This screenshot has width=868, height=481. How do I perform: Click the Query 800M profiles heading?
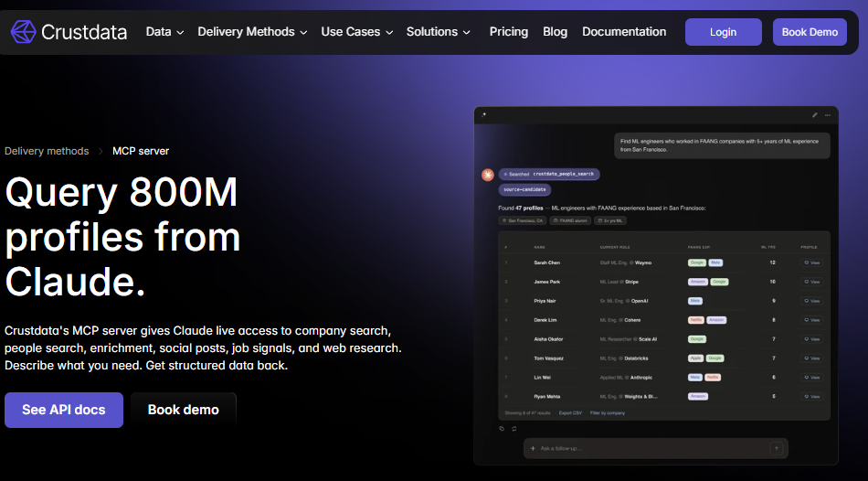(x=122, y=237)
